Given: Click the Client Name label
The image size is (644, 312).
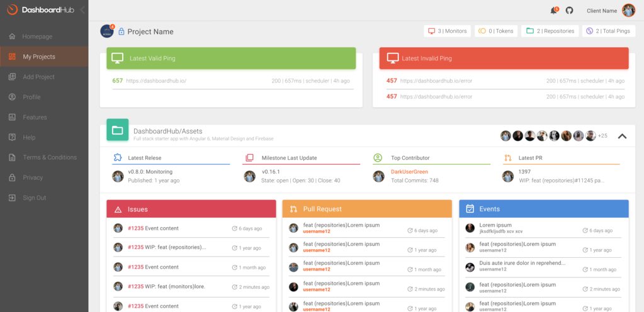Looking at the screenshot, I should (x=602, y=11).
